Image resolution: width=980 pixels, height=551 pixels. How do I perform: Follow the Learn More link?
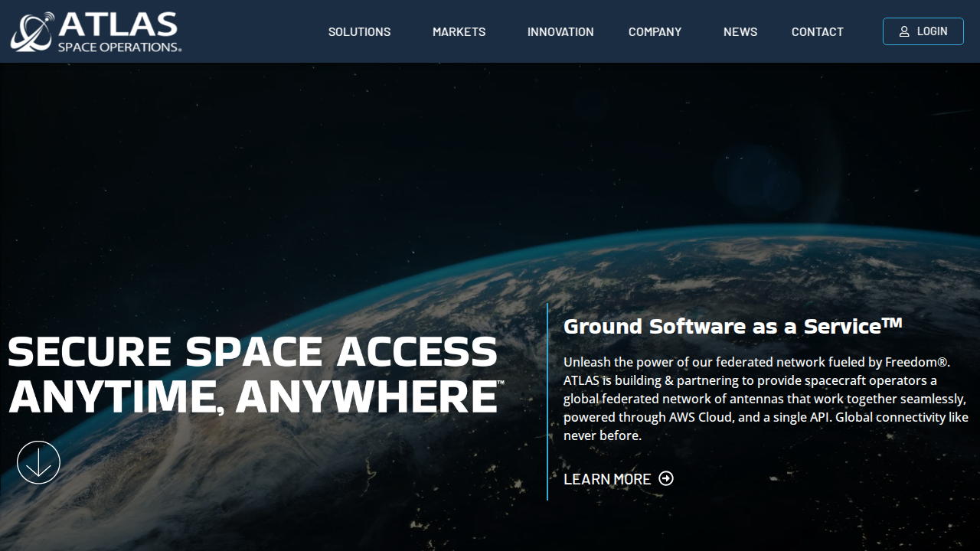(x=619, y=479)
